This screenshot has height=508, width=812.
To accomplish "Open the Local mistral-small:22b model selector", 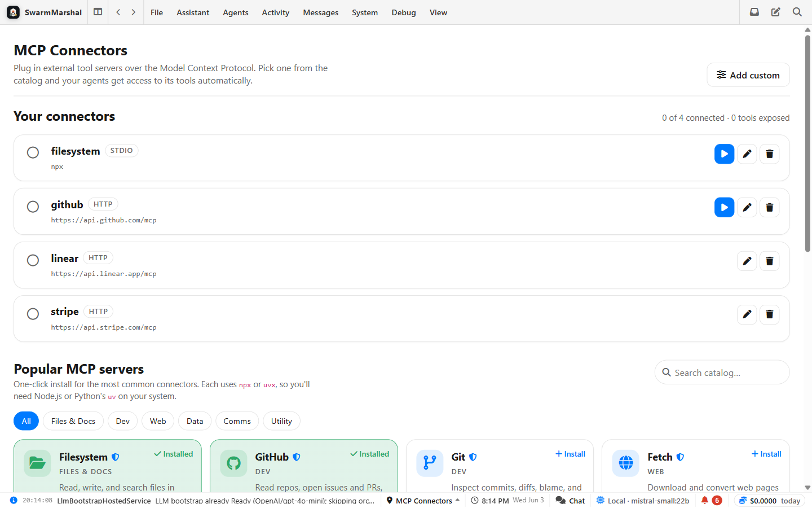I will click(643, 501).
